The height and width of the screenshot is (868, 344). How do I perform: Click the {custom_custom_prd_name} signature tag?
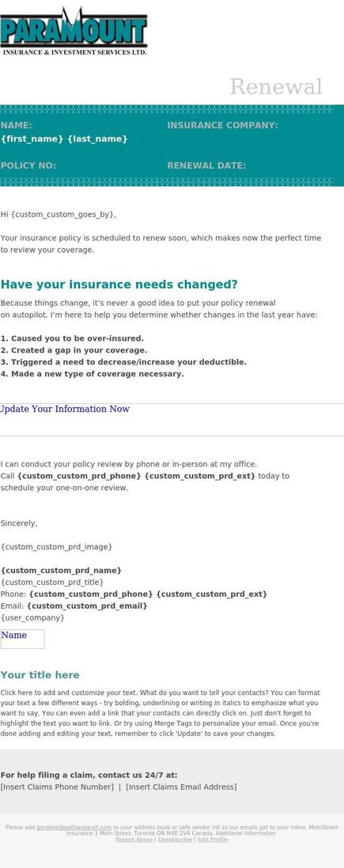[x=61, y=571]
